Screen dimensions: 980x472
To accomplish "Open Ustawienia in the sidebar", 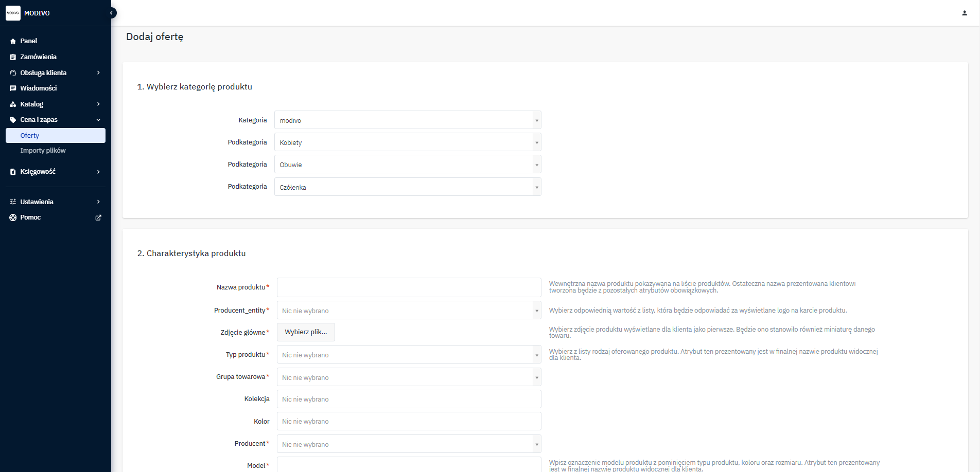I will pyautogui.click(x=37, y=202).
